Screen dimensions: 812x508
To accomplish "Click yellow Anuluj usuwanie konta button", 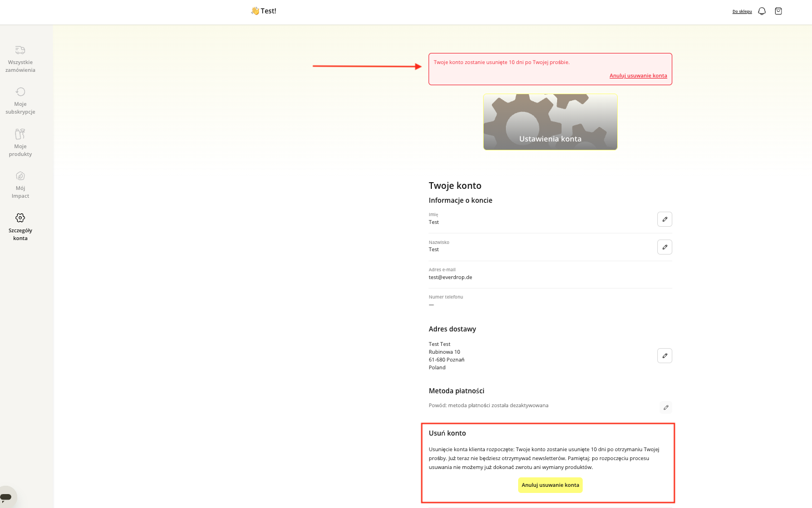I will (550, 485).
